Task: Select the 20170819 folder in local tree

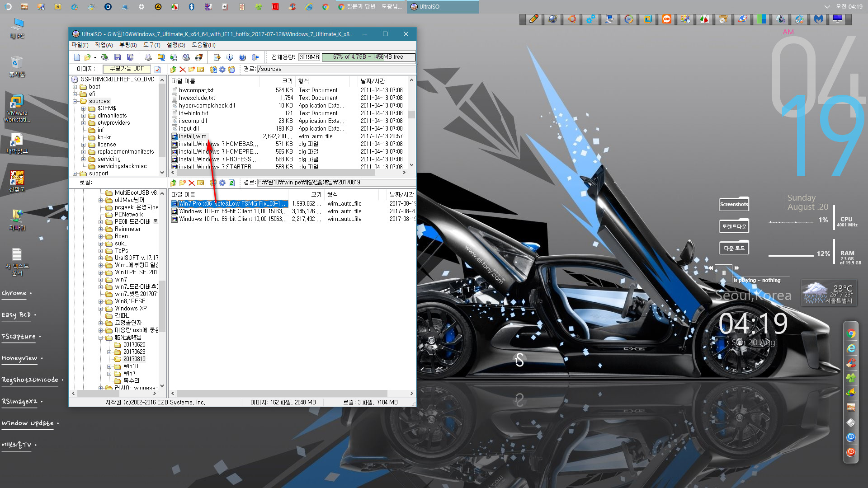Action: pyautogui.click(x=134, y=359)
